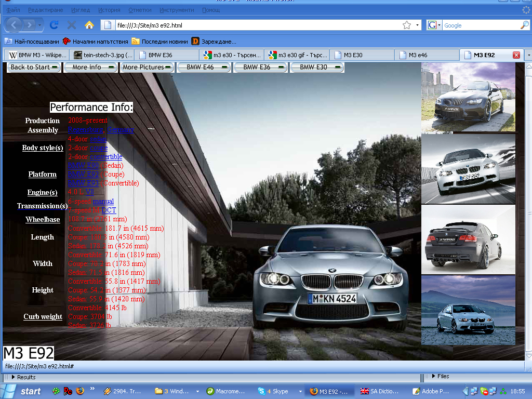
Task: Open the BMW E90 platform link
Action: [83, 165]
